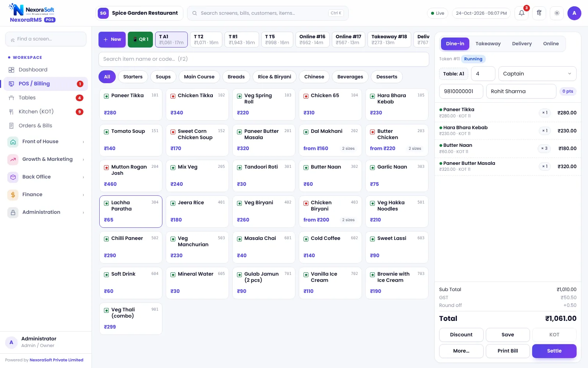The width and height of the screenshot is (588, 368).
Task: Open Kitchen (KOT) in sidebar
Action: pyautogui.click(x=46, y=112)
